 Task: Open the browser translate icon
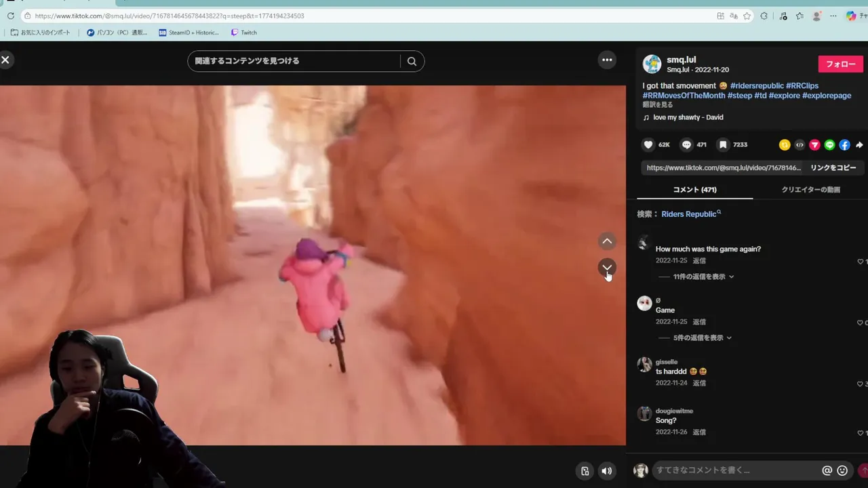click(x=734, y=16)
